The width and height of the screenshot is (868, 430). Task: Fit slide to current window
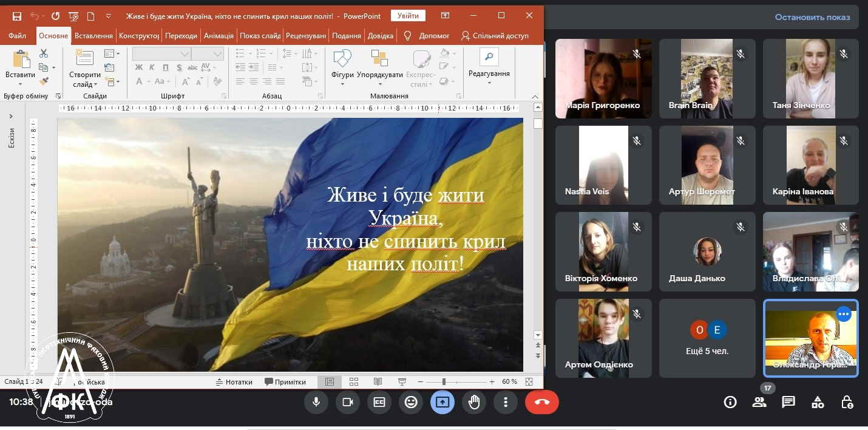(529, 382)
